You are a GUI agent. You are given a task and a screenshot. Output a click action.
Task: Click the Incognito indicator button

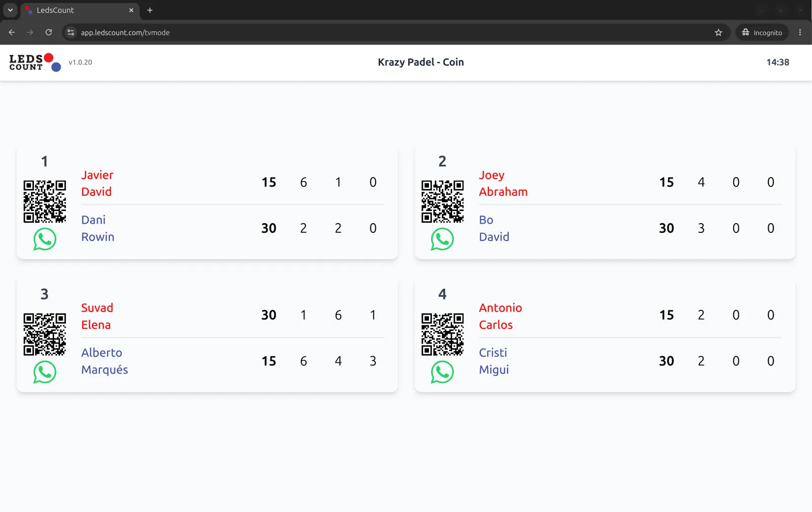tap(762, 32)
